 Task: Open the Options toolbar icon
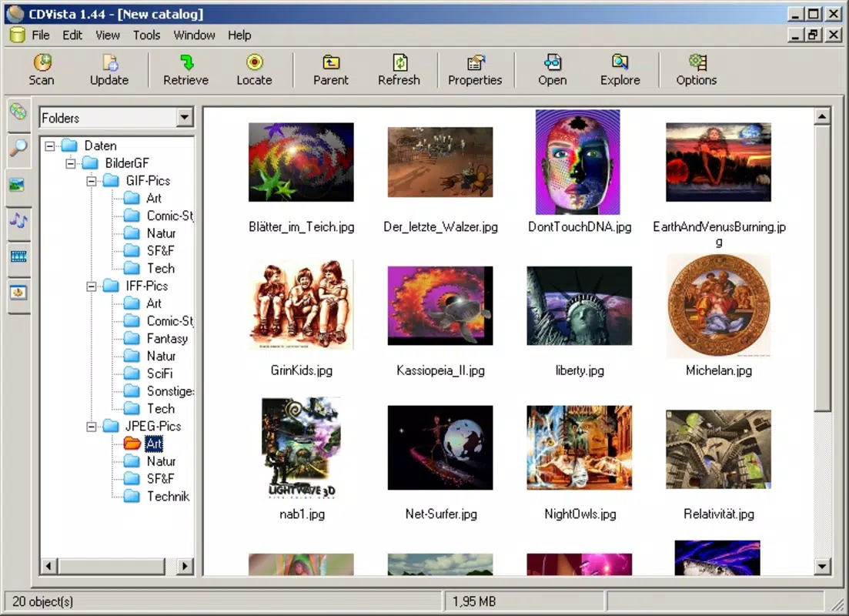coord(697,62)
